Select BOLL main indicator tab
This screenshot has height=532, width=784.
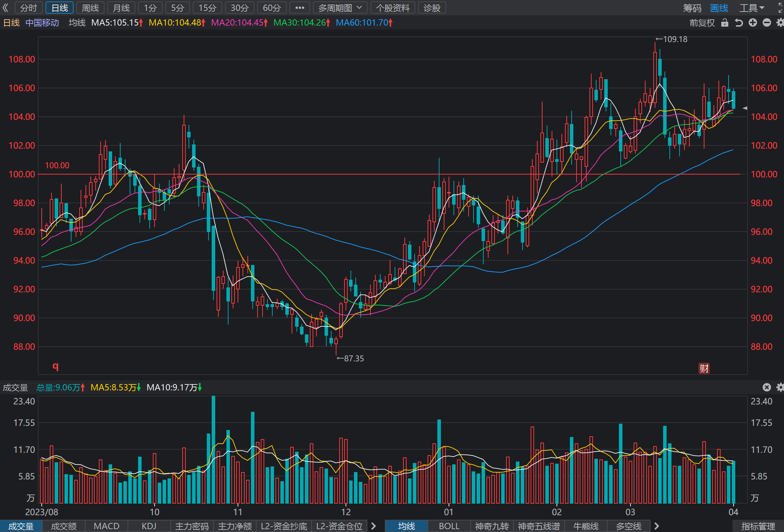pos(449,526)
